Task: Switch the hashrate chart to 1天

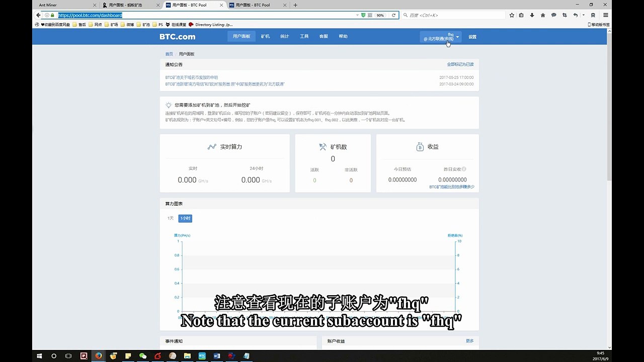Action: point(171,218)
